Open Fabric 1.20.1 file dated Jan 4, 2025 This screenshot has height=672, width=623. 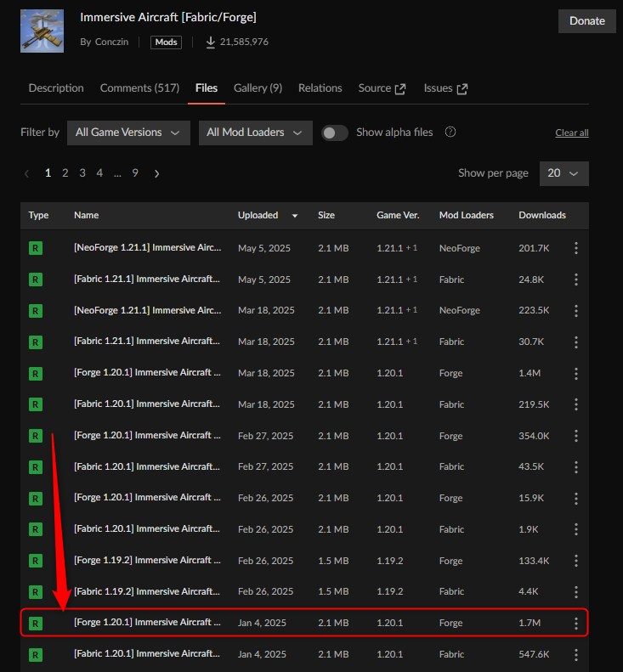147,653
